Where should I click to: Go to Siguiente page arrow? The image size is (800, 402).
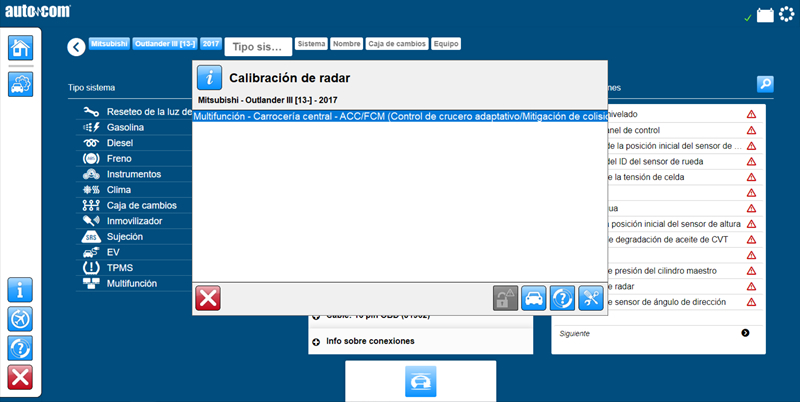(745, 333)
